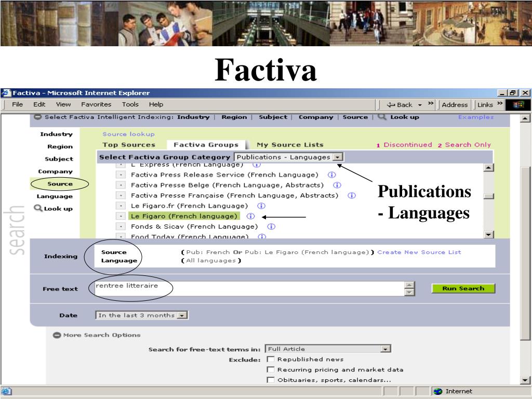Click the status bar page icon
Image resolution: width=532 pixels, height=399 pixels.
pyautogui.click(x=6, y=391)
